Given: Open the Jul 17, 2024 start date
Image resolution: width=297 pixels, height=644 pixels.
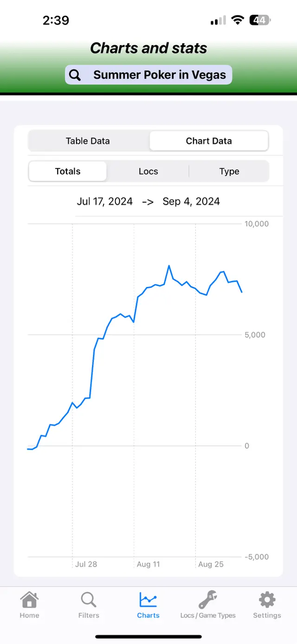Looking at the screenshot, I should point(104,202).
